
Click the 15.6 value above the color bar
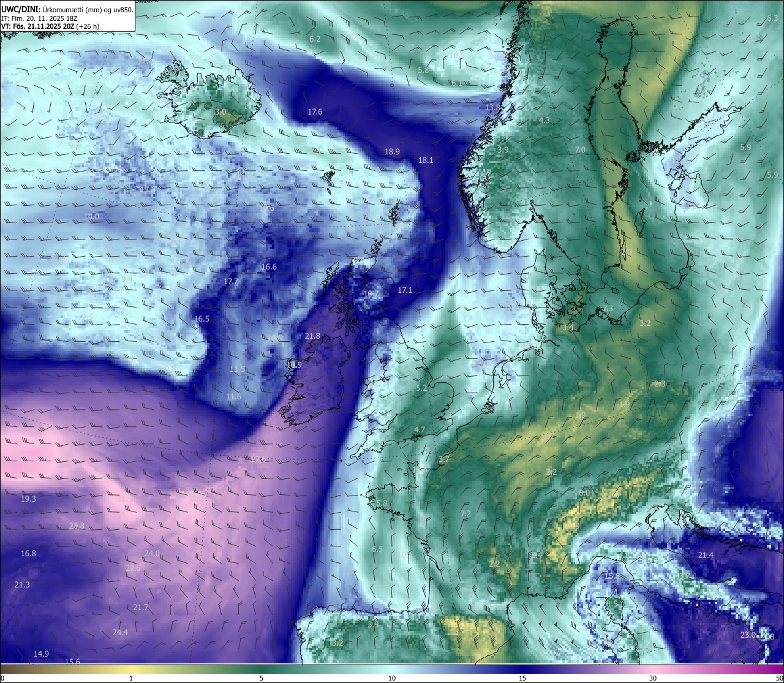click(x=73, y=662)
